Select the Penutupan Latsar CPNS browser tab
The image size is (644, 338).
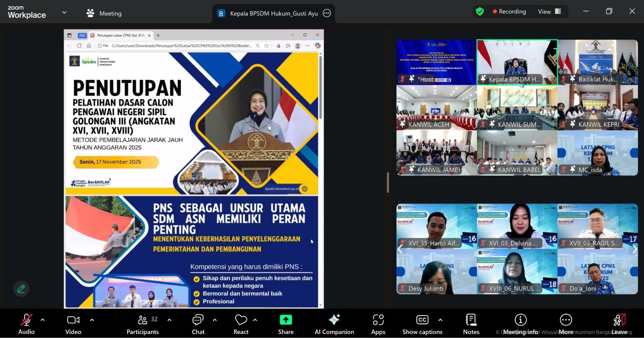[x=120, y=35]
